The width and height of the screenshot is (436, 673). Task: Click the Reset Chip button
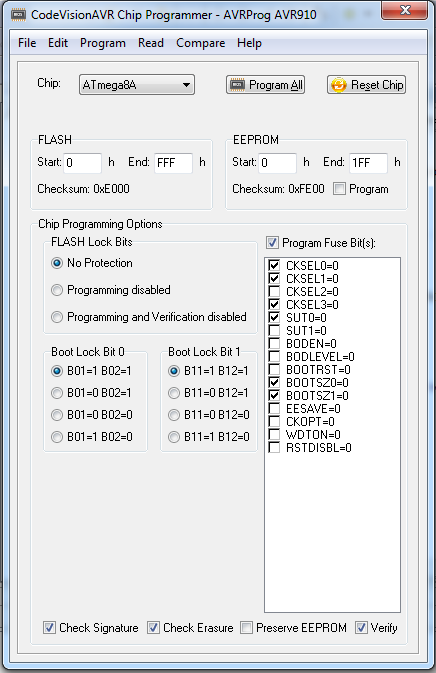[x=366, y=85]
